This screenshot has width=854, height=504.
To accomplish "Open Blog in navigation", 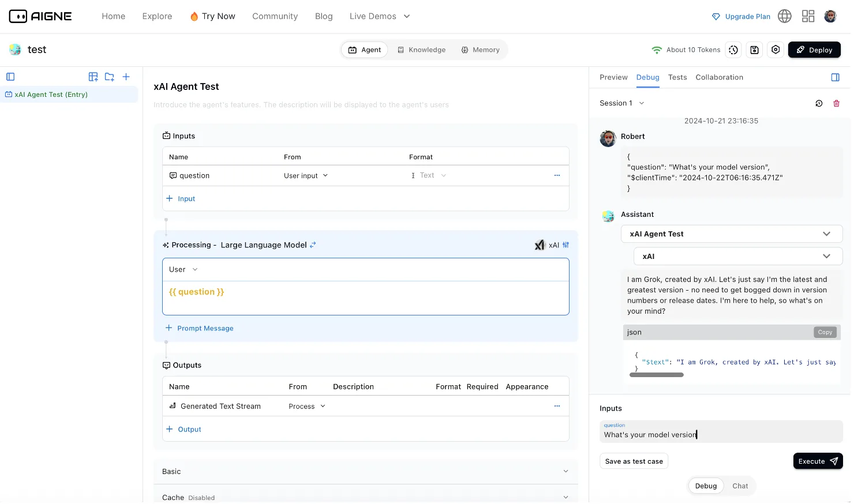I will (324, 16).
